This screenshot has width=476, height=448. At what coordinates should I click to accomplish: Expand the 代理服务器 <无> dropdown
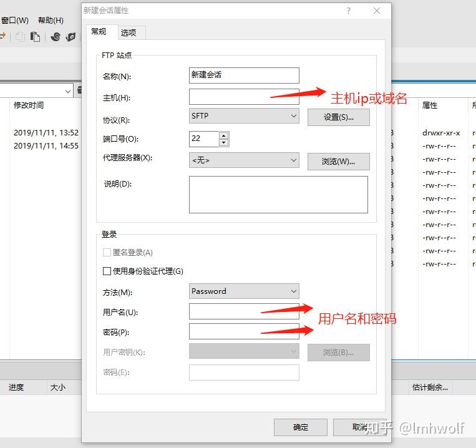tap(244, 160)
